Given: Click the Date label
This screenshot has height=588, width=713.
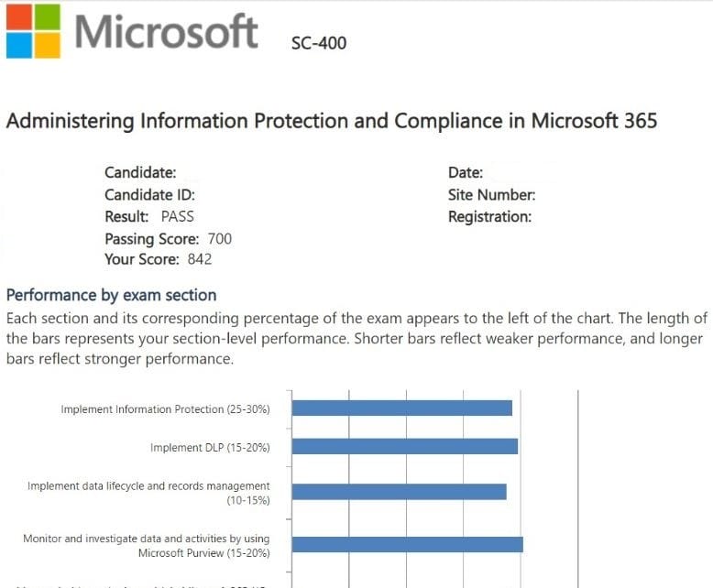Looking at the screenshot, I should [466, 172].
